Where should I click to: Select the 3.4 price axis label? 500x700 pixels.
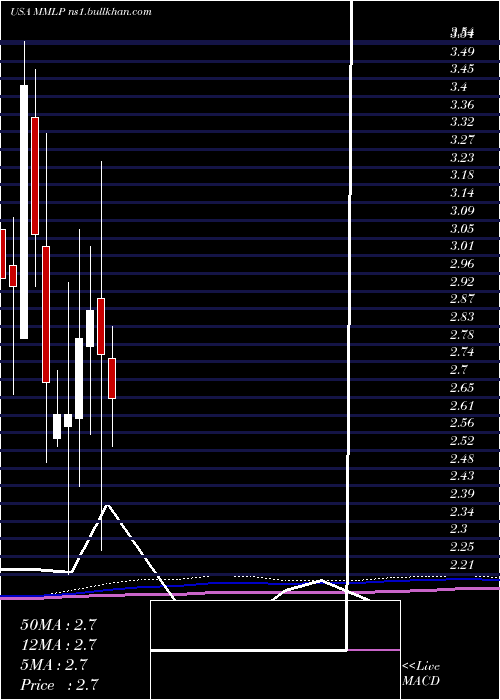point(459,87)
